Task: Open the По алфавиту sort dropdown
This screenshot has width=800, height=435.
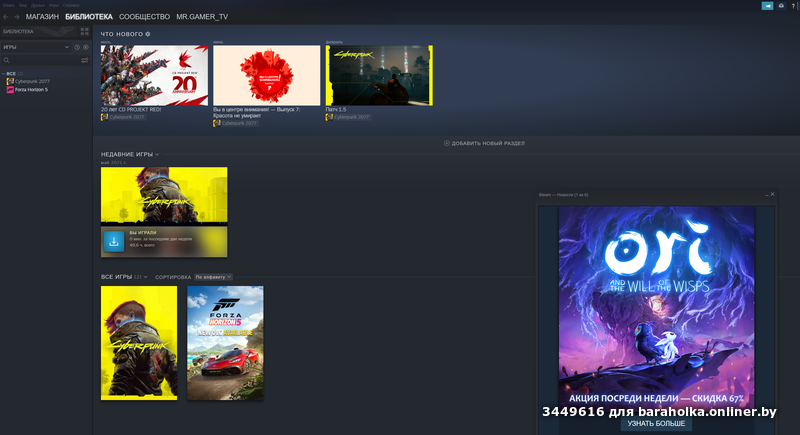Action: click(213, 277)
